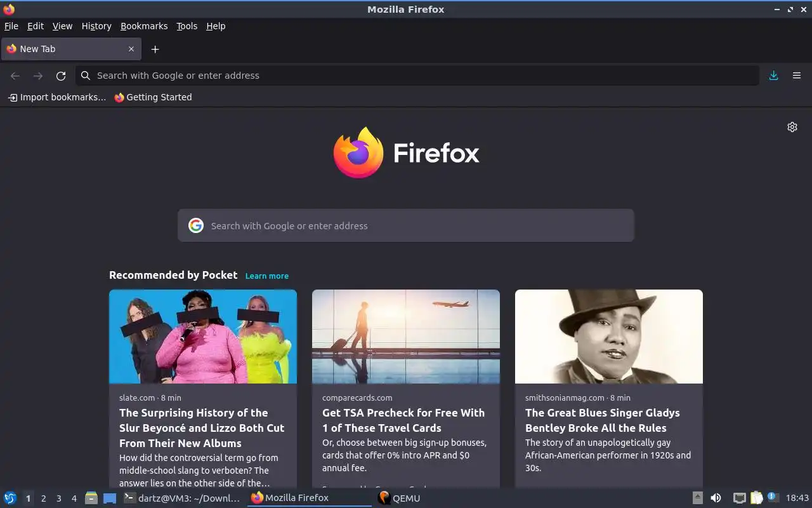Open the Tools menu
Viewport: 812px width, 508px height.
coord(187,26)
